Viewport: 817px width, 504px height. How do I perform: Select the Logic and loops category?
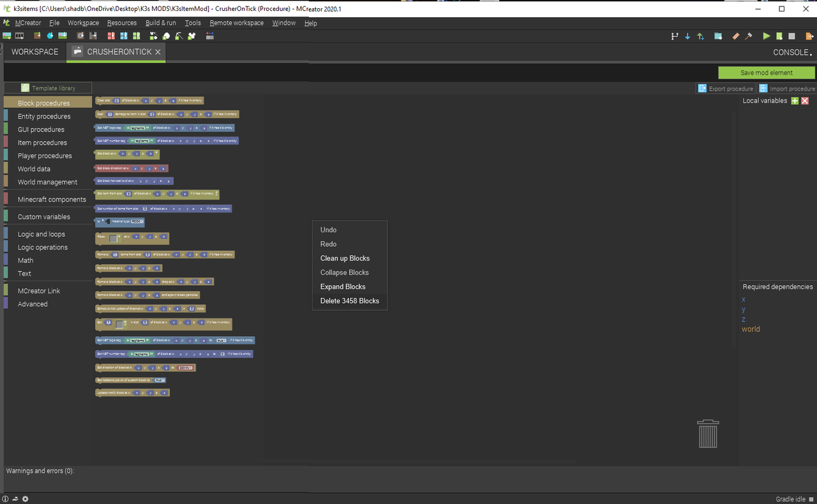(47, 234)
